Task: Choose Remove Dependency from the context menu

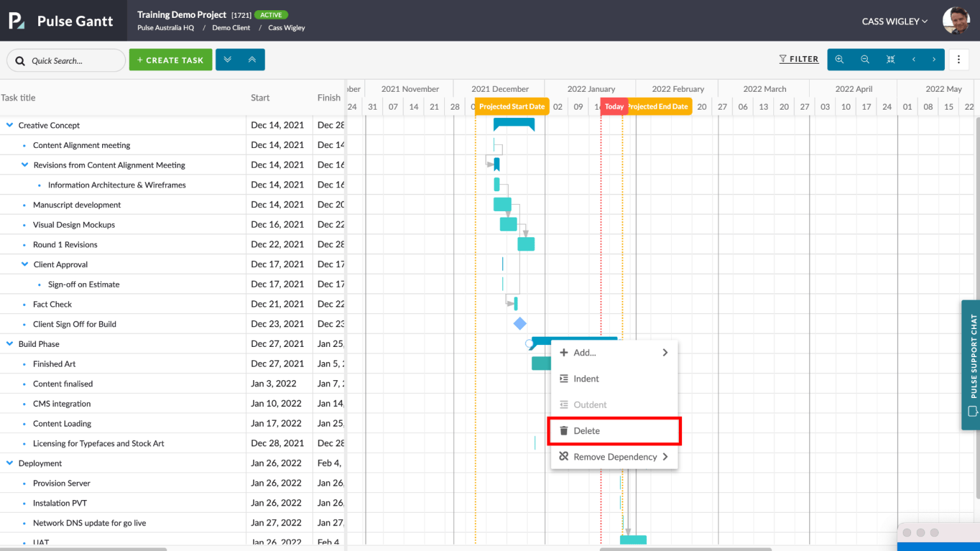Action: (x=614, y=457)
